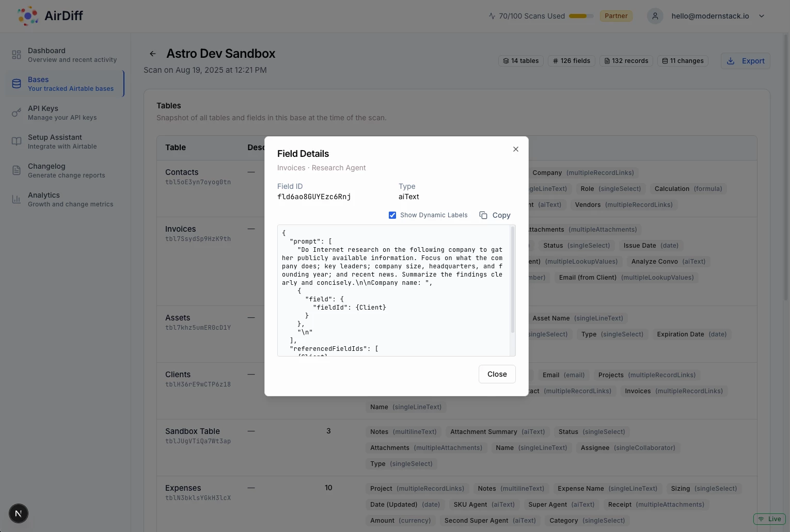Click the Super Agent field chip
The width and height of the screenshot is (790, 532).
[561, 505]
